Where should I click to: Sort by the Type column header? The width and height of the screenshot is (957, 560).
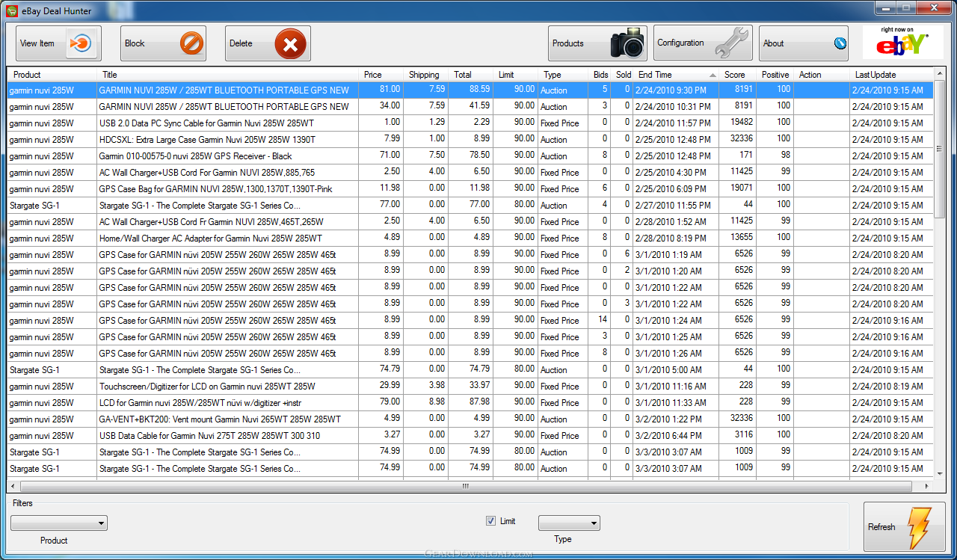pos(564,75)
